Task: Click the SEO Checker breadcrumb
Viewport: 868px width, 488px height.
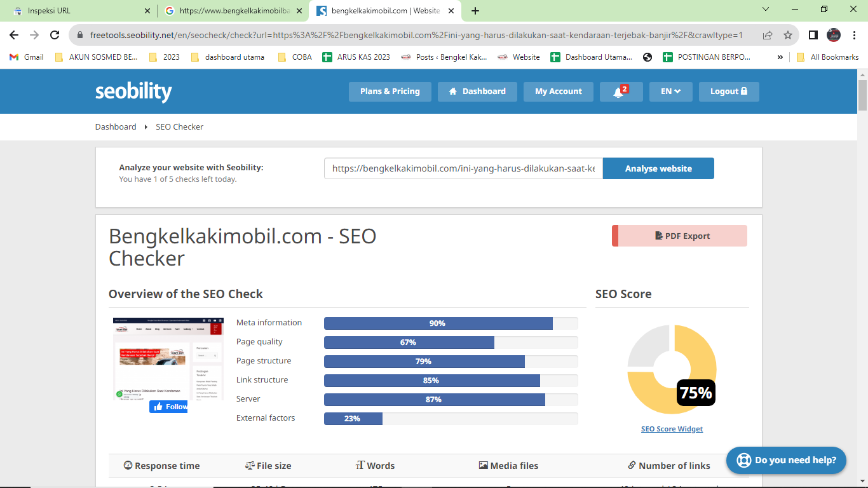Action: pos(180,126)
